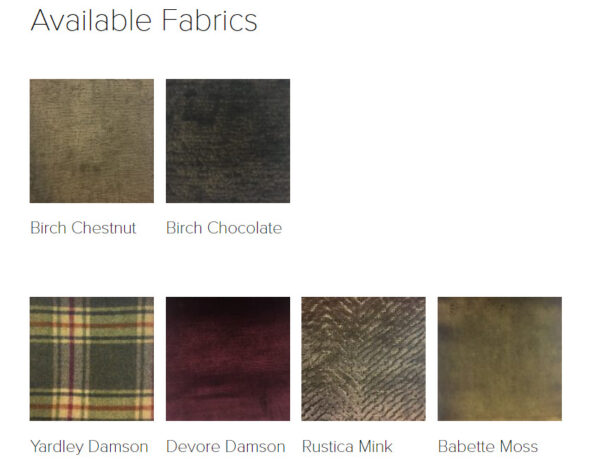Click the word Yardley below plaid swatch

coord(57,447)
